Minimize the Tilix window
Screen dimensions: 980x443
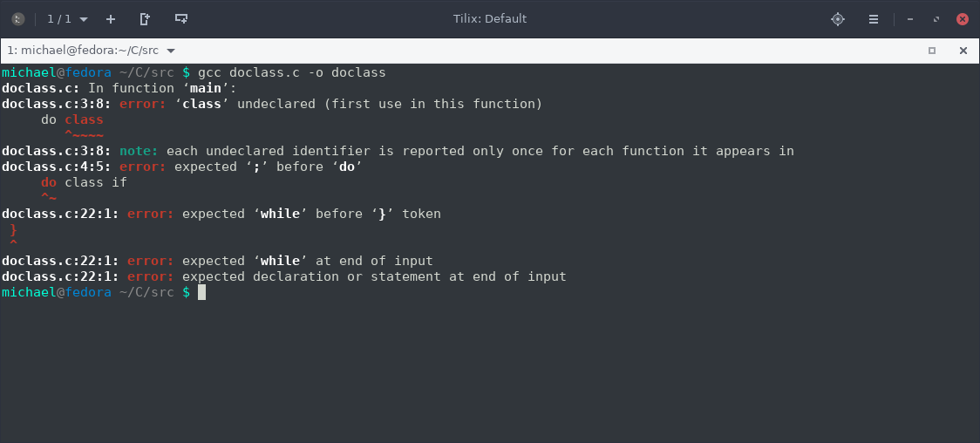(910, 19)
